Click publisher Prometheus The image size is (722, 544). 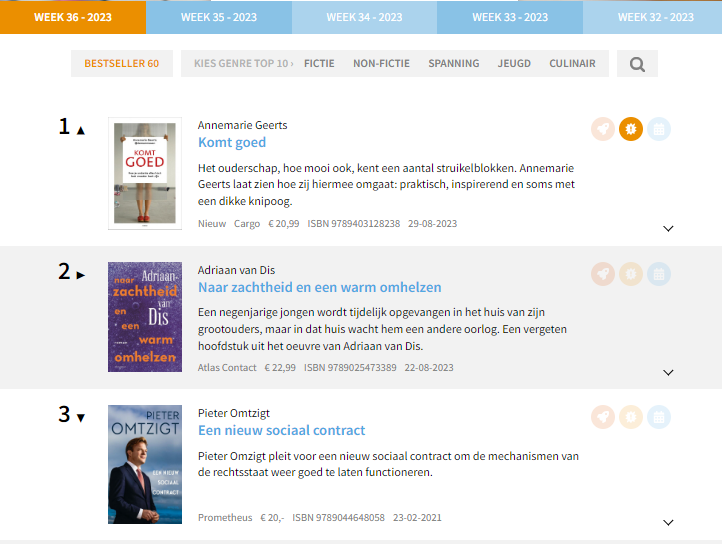tap(225, 518)
